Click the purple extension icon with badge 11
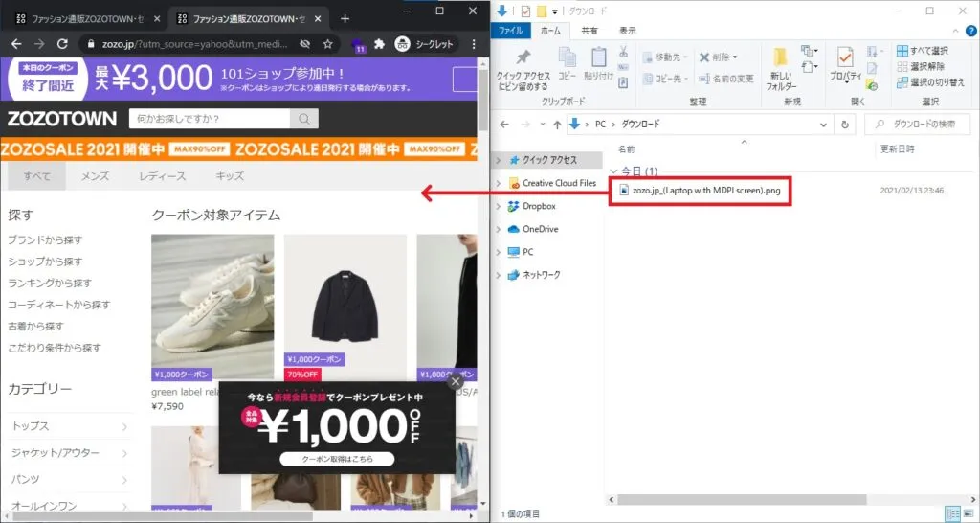 (359, 45)
